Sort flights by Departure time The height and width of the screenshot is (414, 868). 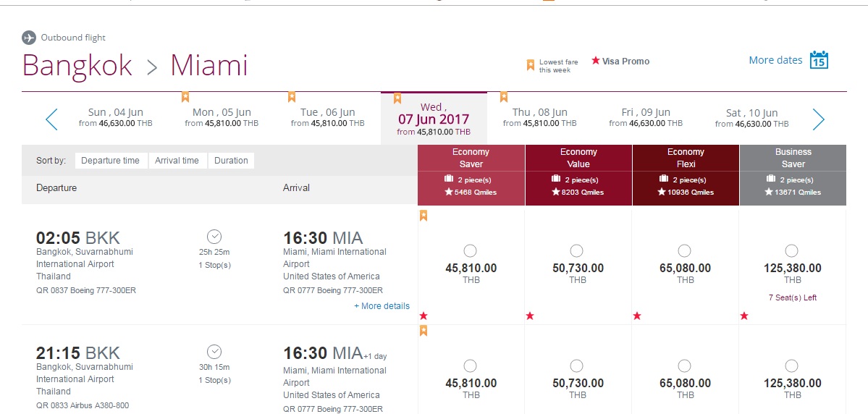[x=110, y=161]
